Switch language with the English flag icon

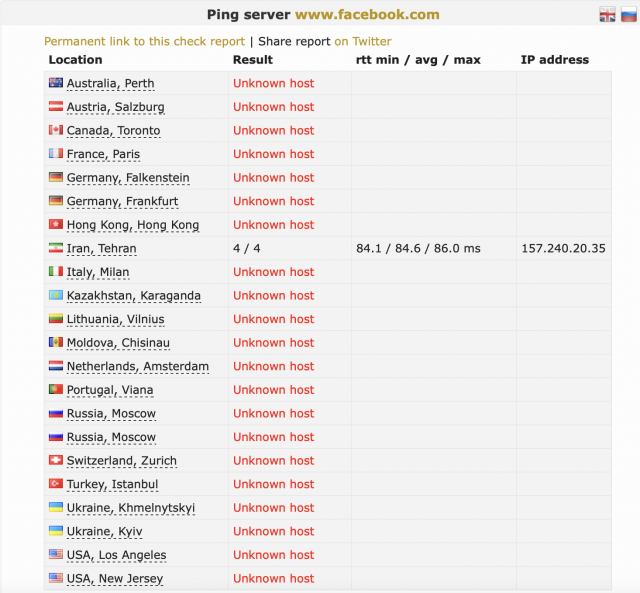[607, 14]
